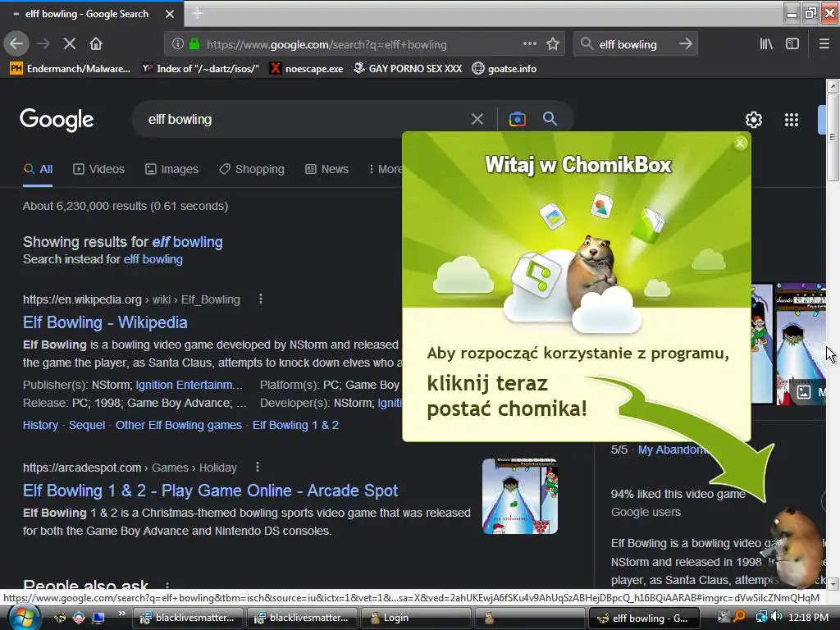Image resolution: width=840 pixels, height=630 pixels.
Task: Switch to the Shopping results tab
Action: [x=252, y=169]
